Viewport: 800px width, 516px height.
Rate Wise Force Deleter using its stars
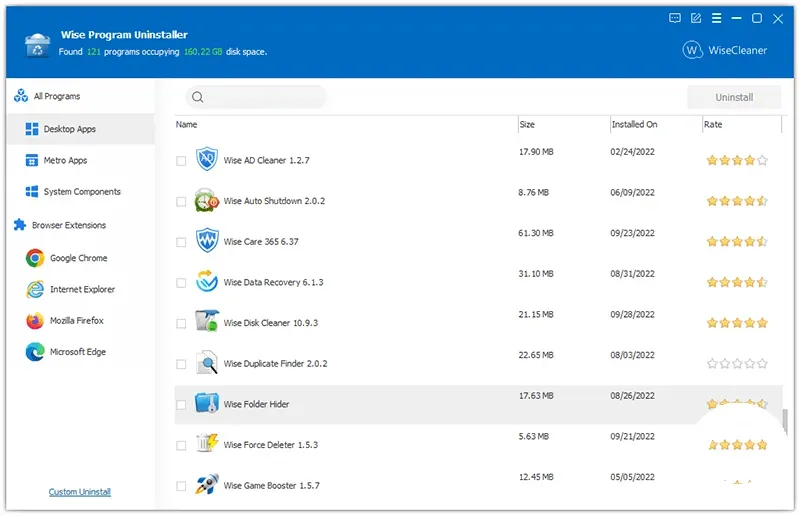pyautogui.click(x=737, y=445)
